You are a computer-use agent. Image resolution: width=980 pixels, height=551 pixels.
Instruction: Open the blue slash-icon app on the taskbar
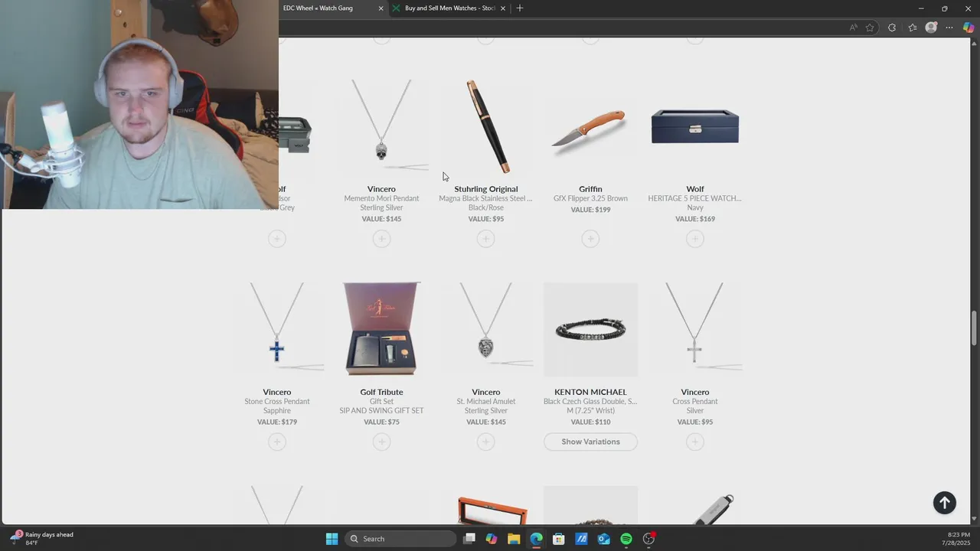click(581, 539)
